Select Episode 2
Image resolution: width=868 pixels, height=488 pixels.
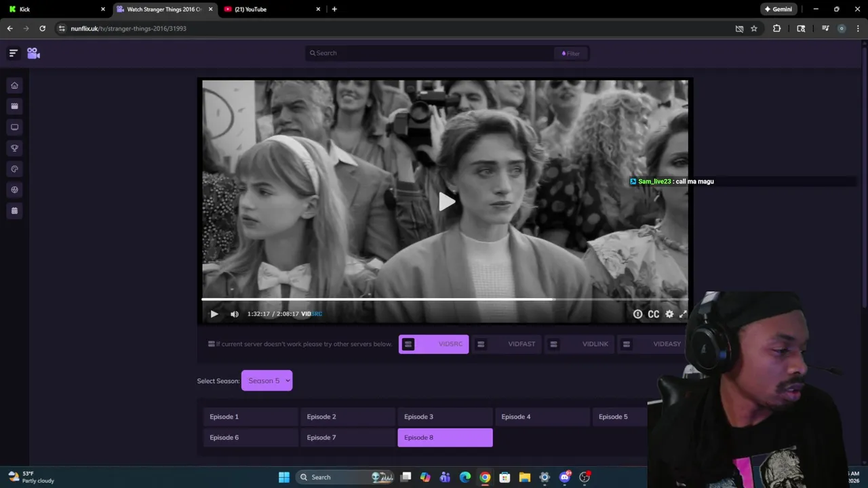point(347,417)
